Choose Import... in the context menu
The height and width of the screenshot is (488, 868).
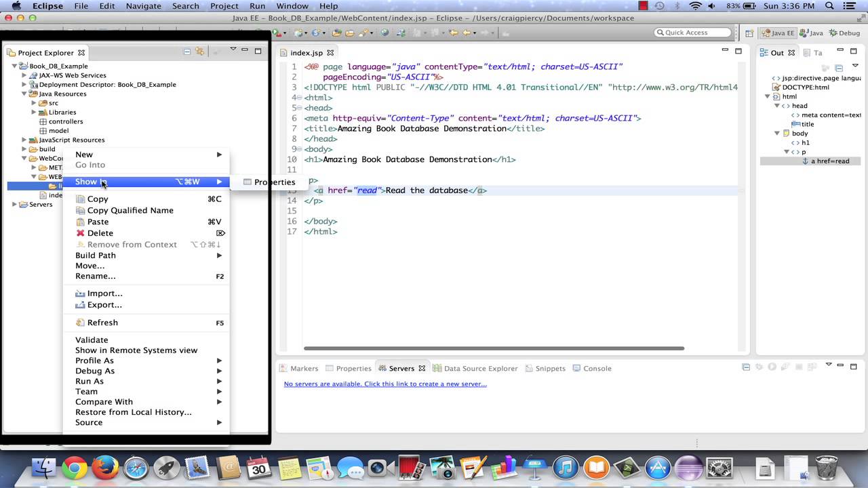pos(146,293)
